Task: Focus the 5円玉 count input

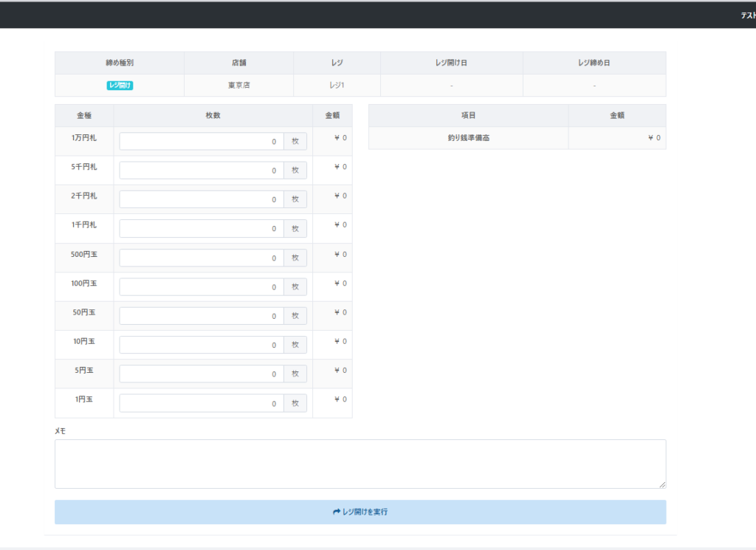Action: pyautogui.click(x=202, y=374)
